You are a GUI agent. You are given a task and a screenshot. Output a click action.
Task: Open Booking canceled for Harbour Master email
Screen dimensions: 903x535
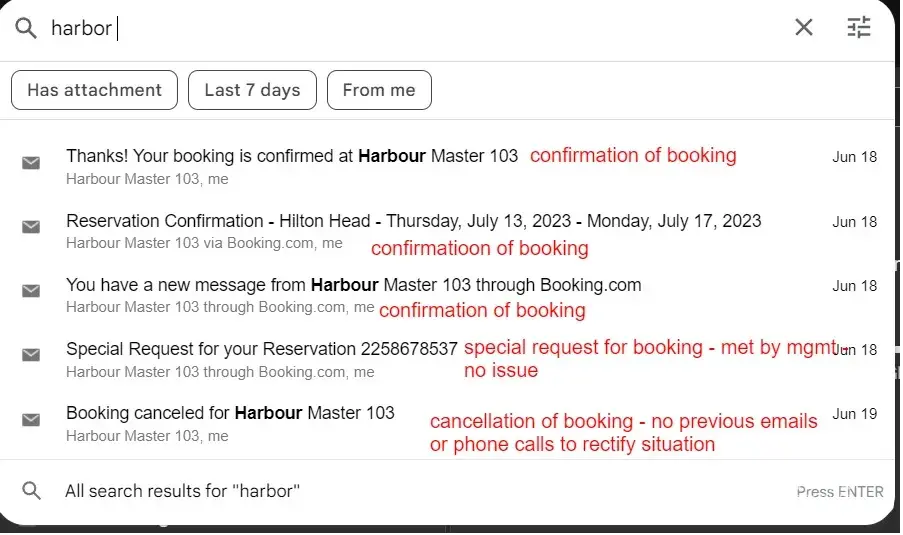tap(230, 413)
